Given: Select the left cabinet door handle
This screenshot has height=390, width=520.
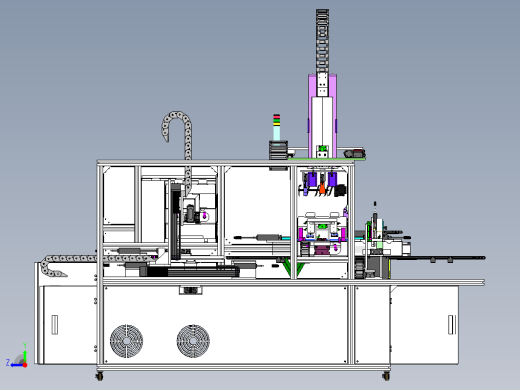Looking at the screenshot, I should pyautogui.click(x=55, y=325).
